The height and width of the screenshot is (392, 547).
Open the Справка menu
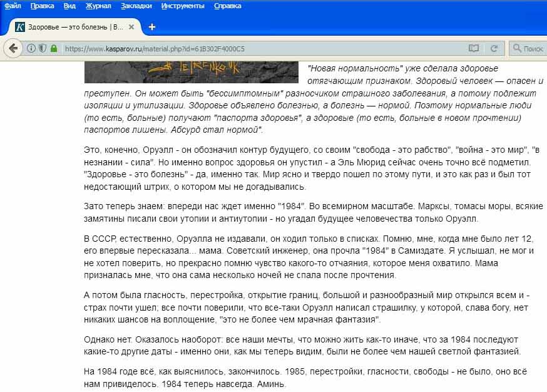point(227,6)
